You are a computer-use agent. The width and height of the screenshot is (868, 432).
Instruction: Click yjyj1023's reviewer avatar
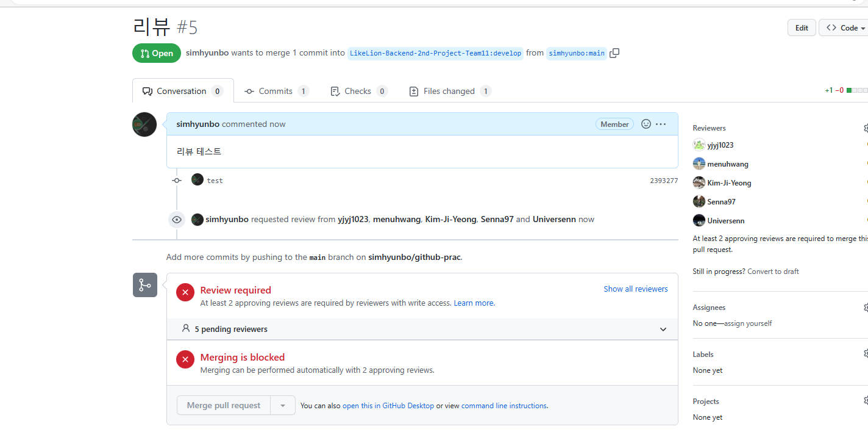(699, 145)
